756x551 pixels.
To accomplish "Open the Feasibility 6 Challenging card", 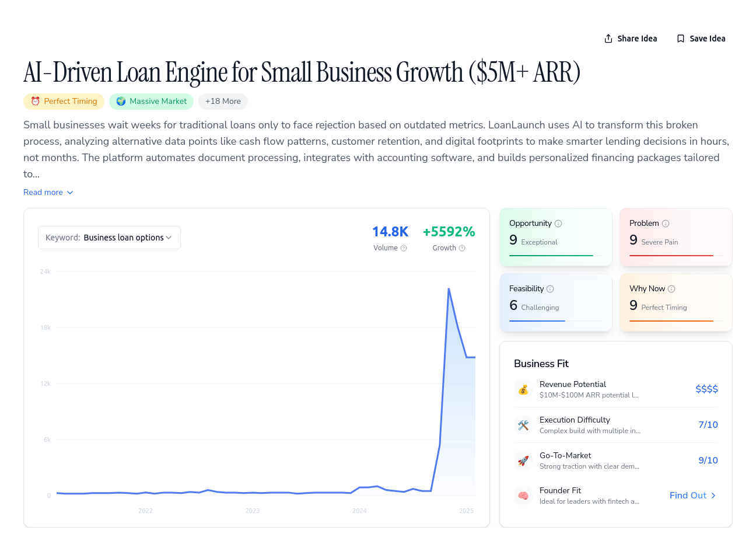I will [556, 302].
